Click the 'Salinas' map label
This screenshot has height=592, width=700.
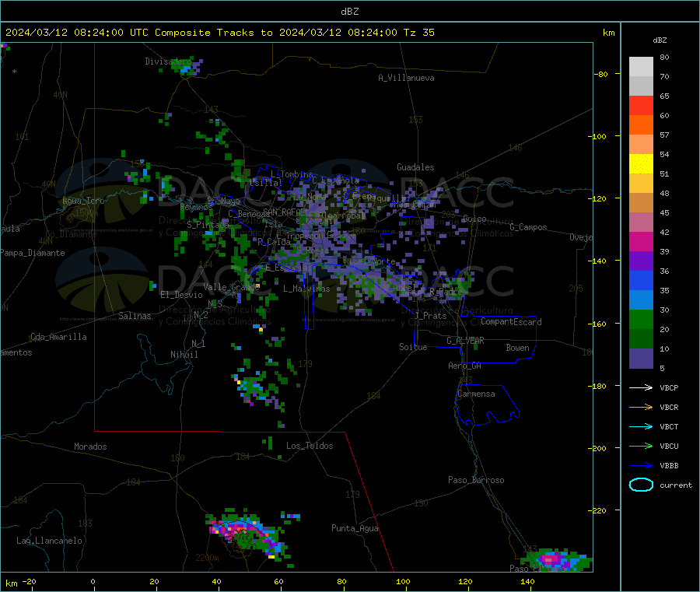click(135, 316)
